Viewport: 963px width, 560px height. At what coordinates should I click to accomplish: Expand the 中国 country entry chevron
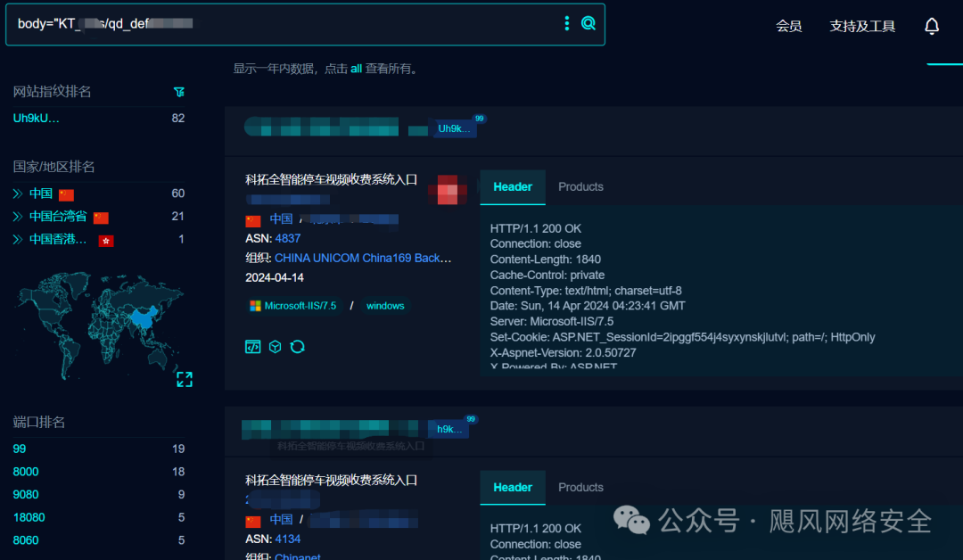(18, 194)
